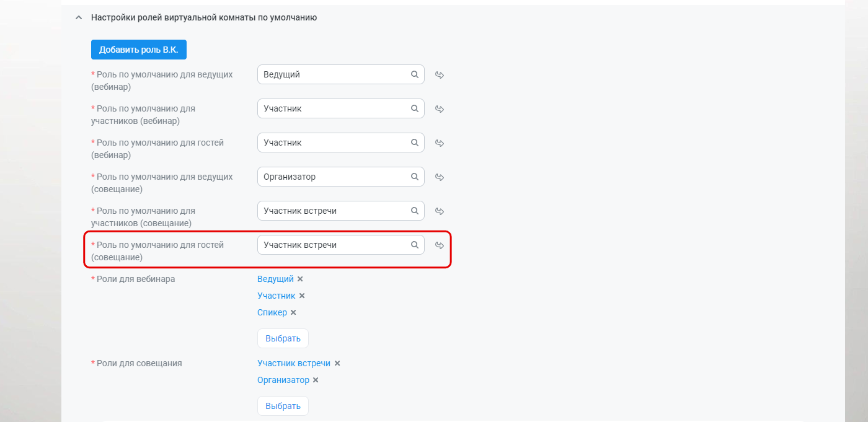Click label "Роль по умолчанию для гостей (вебинар)"
Screen dimensions: 868x422
(157, 149)
